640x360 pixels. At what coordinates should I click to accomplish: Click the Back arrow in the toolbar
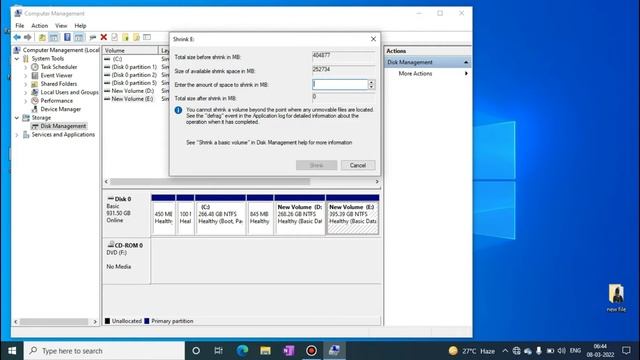[17, 37]
